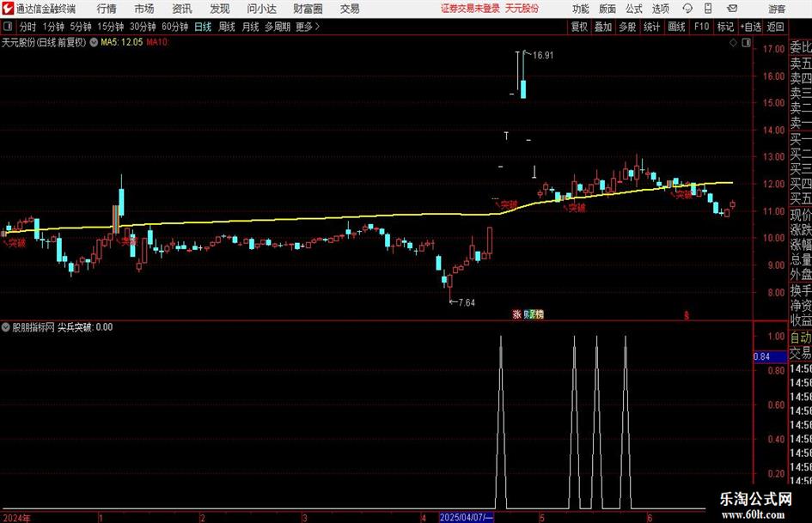Click the 16.91 high price label
This screenshot has height=523, width=812.
click(x=543, y=56)
